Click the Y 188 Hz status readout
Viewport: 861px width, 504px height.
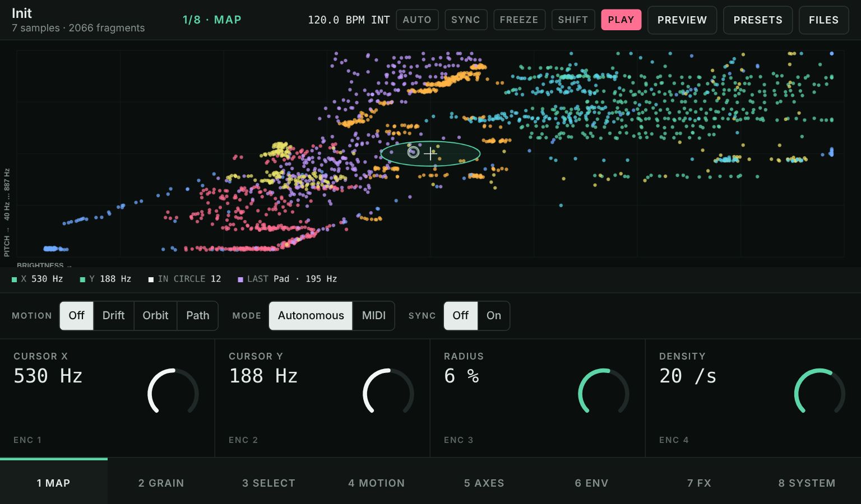tap(105, 279)
